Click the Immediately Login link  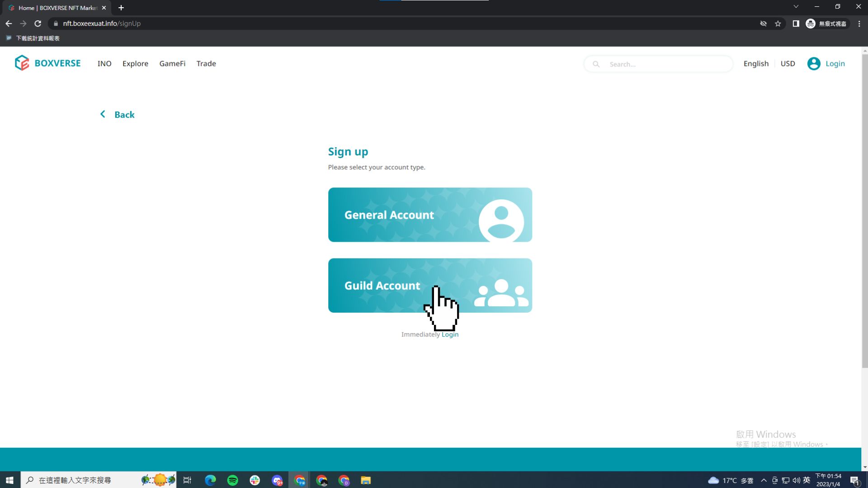(450, 334)
